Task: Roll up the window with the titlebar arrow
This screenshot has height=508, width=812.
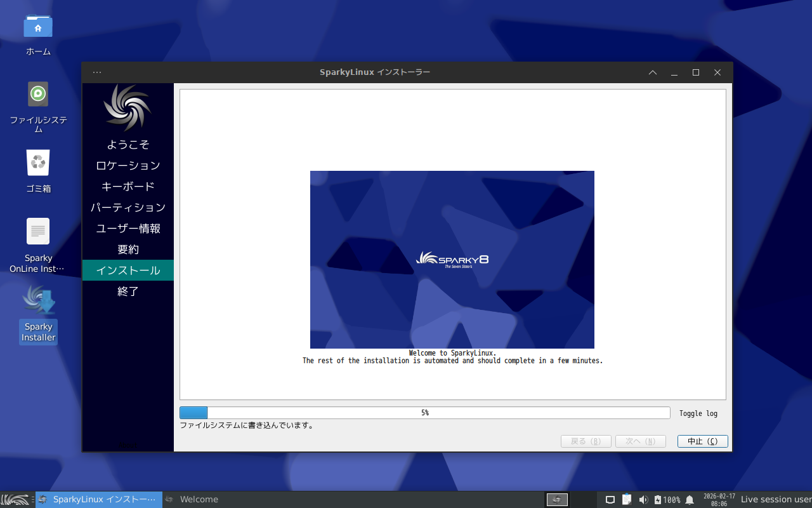Action: 653,72
